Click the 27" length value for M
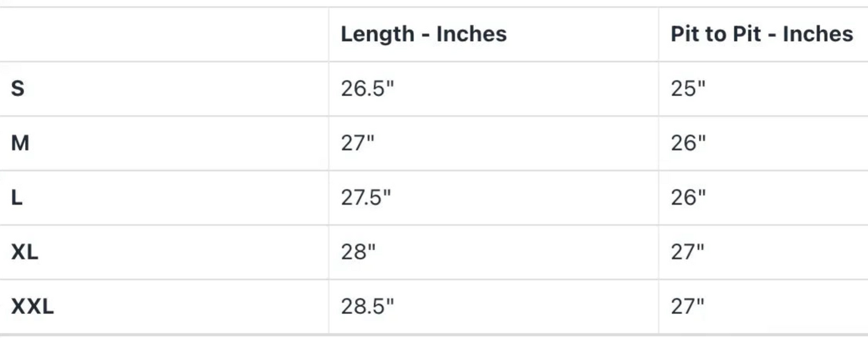The height and width of the screenshot is (338, 868). click(x=357, y=143)
